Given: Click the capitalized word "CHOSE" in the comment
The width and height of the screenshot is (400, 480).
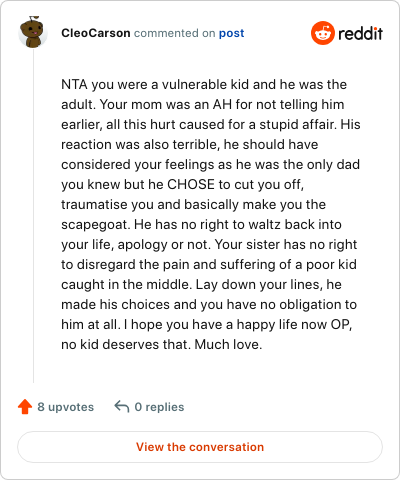Looking at the screenshot, I should [191, 184].
